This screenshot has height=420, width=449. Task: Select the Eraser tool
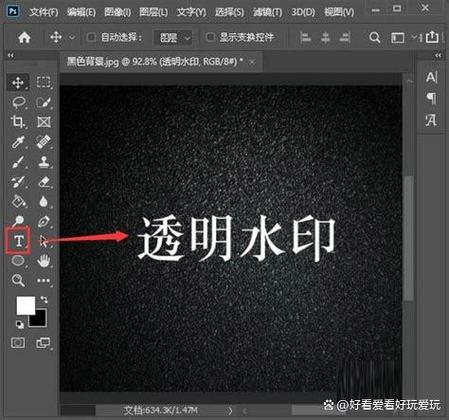pos(44,182)
